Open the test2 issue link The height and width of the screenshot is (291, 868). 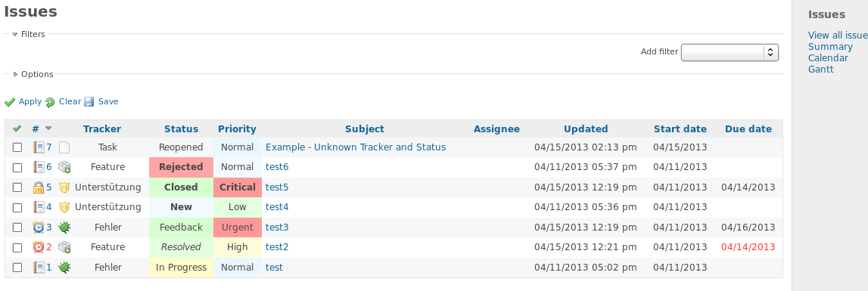click(x=277, y=246)
